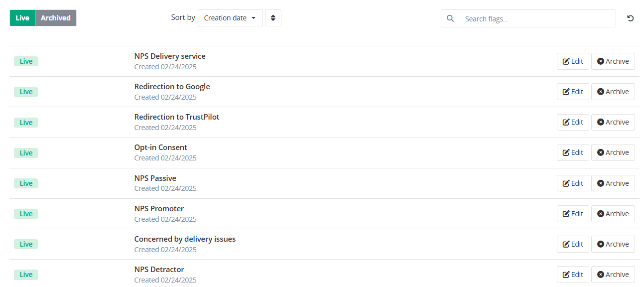Select the Concerned by delivery issues title
644x287 pixels.
pos(185,239)
